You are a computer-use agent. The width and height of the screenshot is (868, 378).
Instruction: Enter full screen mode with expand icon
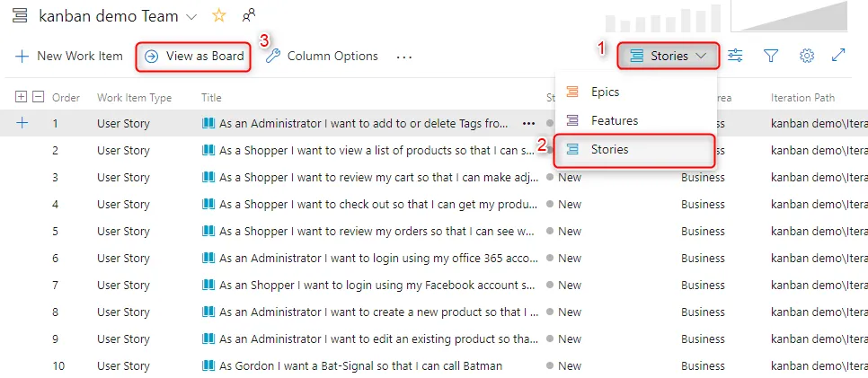pyautogui.click(x=838, y=56)
